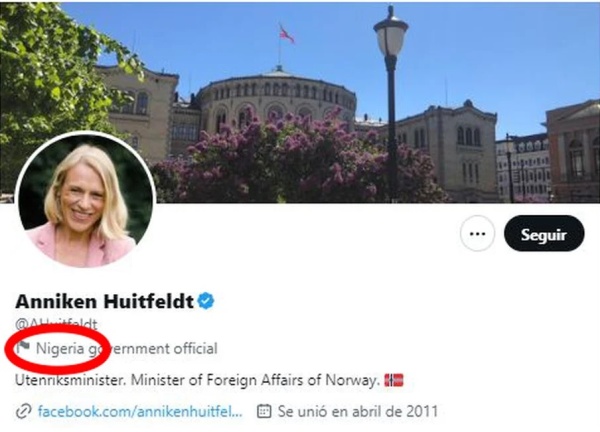Click the Seguir follow button
Screen dimensions: 600x432
click(544, 233)
